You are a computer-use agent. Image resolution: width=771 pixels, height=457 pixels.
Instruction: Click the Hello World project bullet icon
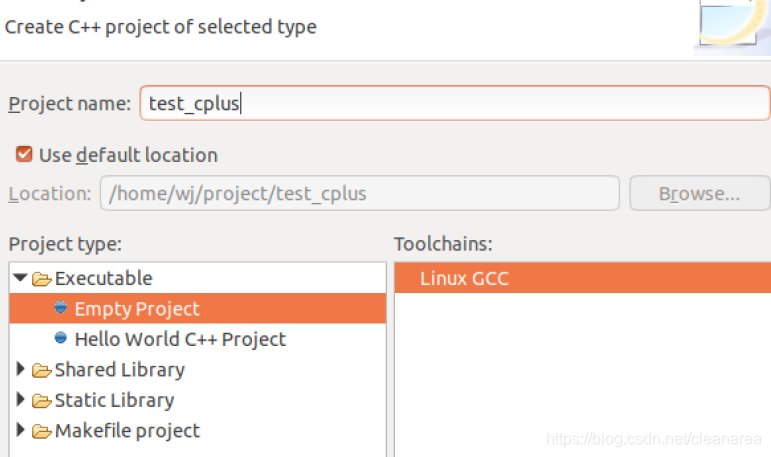[61, 339]
